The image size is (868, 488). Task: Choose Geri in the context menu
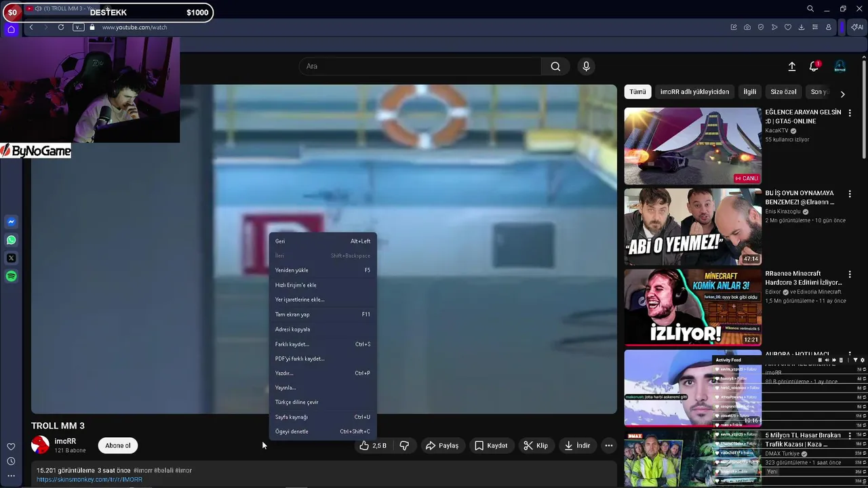click(323, 241)
